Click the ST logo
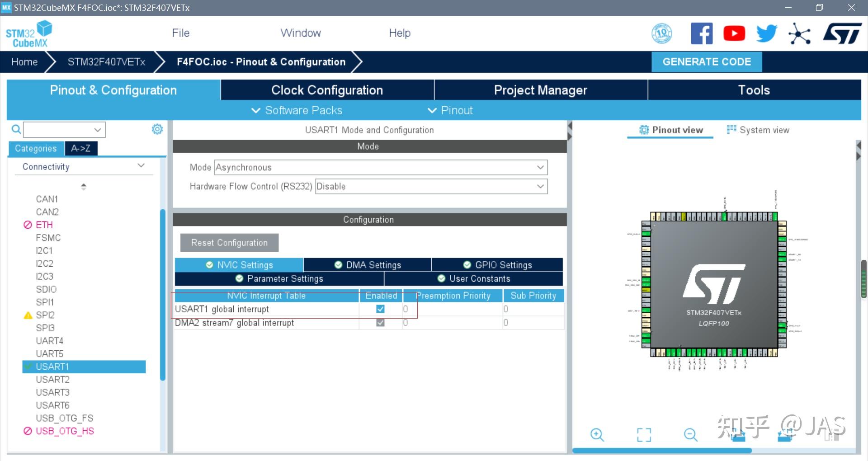Viewport: 868px width, 461px height. click(x=842, y=33)
